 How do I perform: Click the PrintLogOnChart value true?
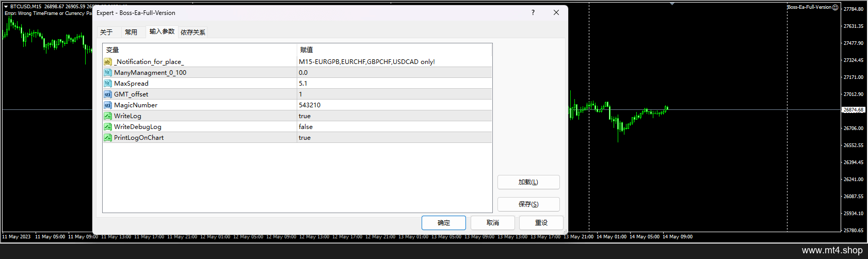point(304,138)
